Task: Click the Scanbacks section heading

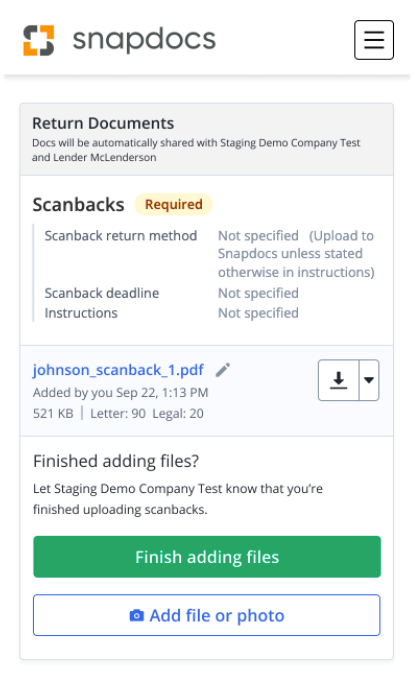Action: click(x=79, y=205)
